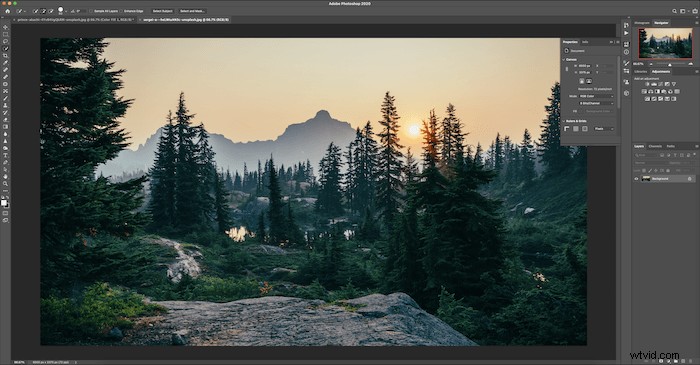Switch to the Channels tab
Viewport: 700px width, 365px height.
pos(655,146)
